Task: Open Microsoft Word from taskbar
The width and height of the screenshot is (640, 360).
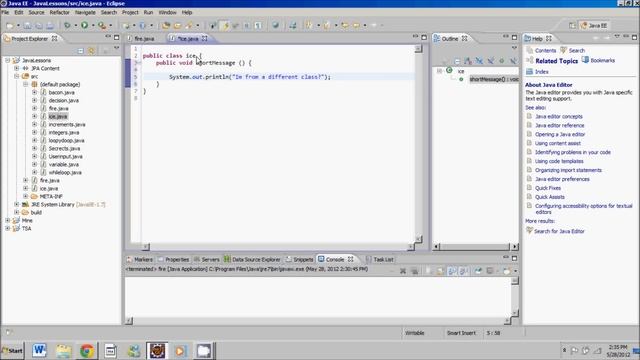Action: 39,351
